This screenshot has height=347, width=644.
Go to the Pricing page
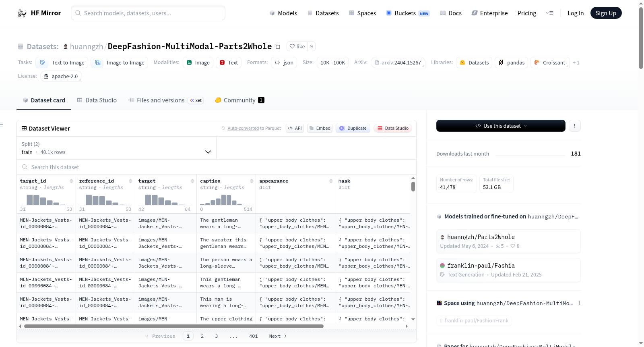click(527, 13)
